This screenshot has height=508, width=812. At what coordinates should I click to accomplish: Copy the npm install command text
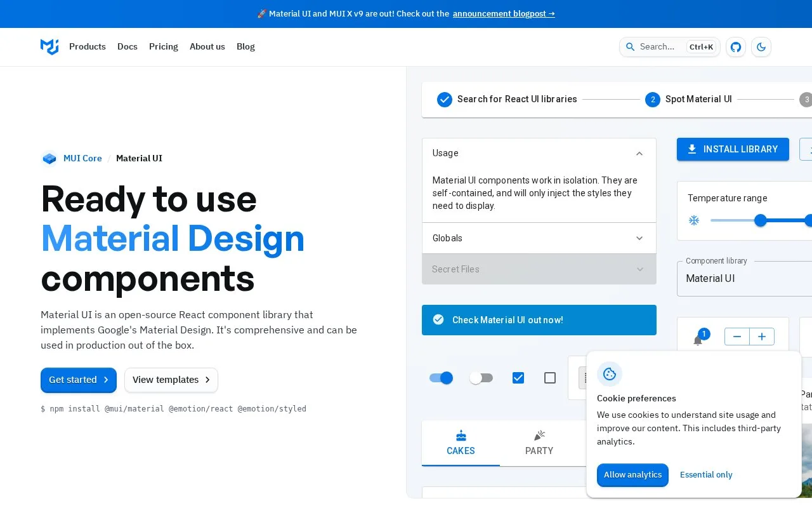pyautogui.click(x=173, y=409)
